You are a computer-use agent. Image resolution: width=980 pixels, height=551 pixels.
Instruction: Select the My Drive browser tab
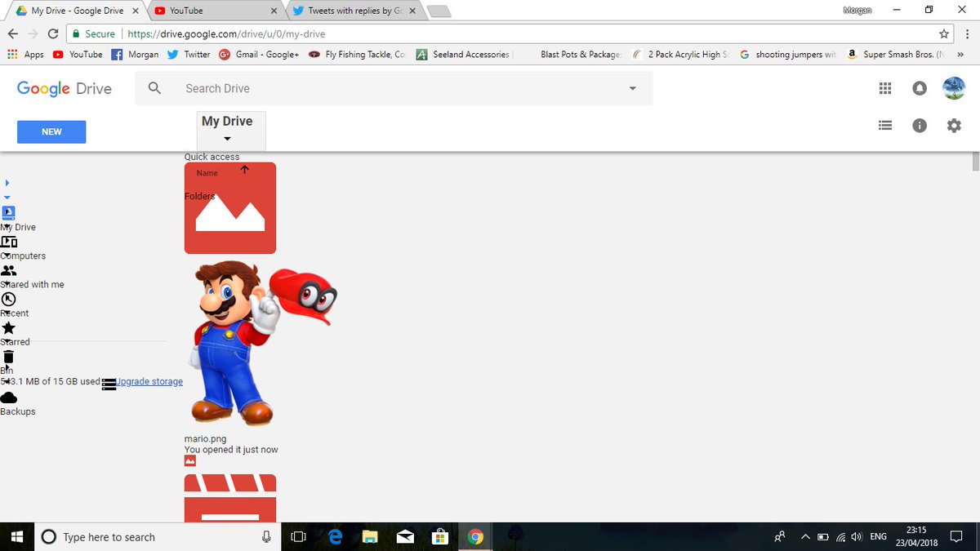76,11
